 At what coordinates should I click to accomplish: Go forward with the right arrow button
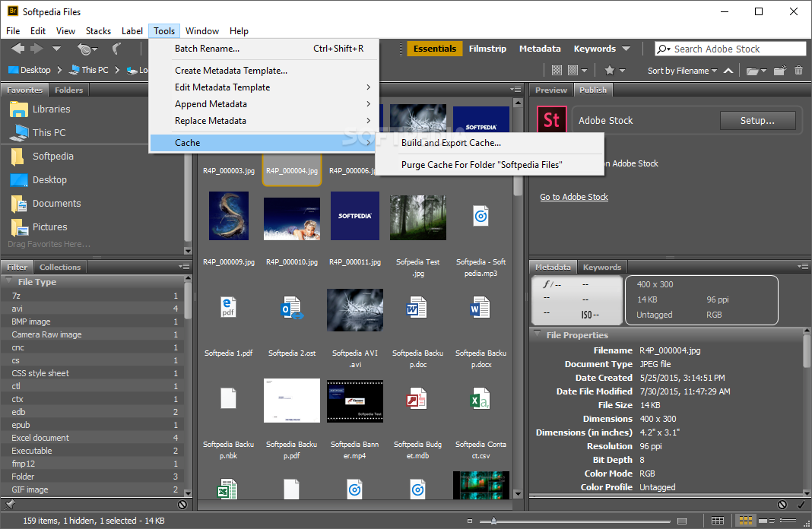(x=36, y=49)
